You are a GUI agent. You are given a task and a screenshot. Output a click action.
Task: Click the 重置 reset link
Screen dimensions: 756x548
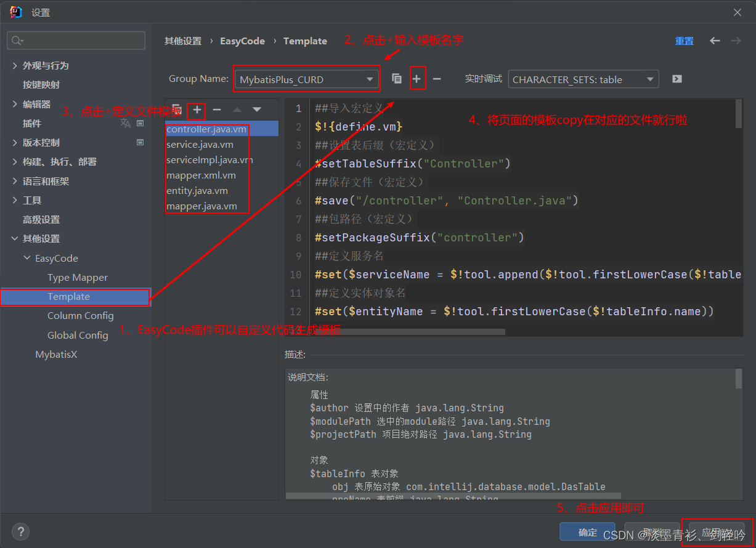click(684, 41)
